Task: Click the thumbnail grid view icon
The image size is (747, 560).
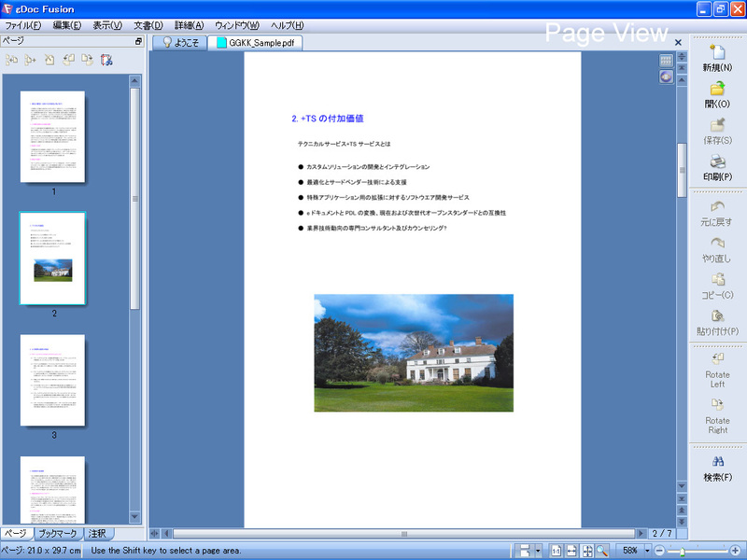Action: click(x=666, y=60)
